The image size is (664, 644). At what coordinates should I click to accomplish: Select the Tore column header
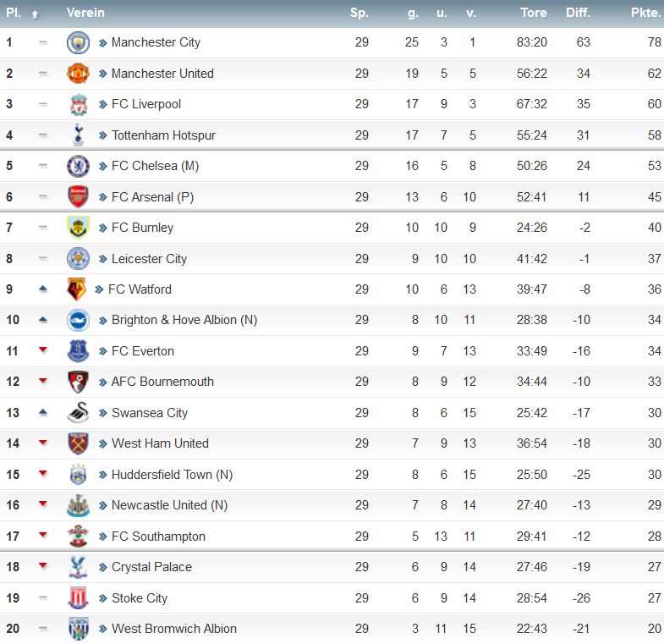pyautogui.click(x=534, y=13)
